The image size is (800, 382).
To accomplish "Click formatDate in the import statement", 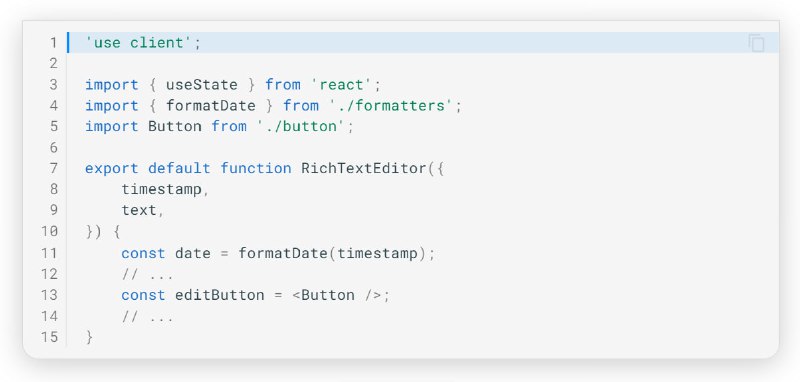I will click(211, 106).
